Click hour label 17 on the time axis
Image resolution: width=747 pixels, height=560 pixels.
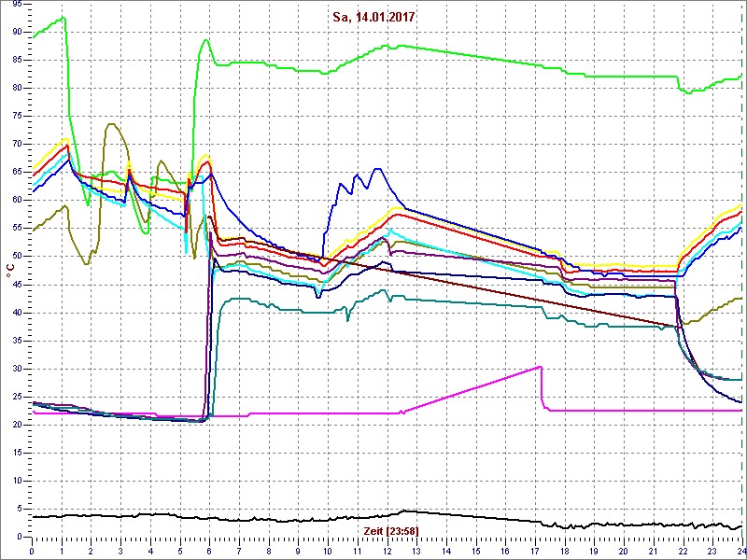535,551
